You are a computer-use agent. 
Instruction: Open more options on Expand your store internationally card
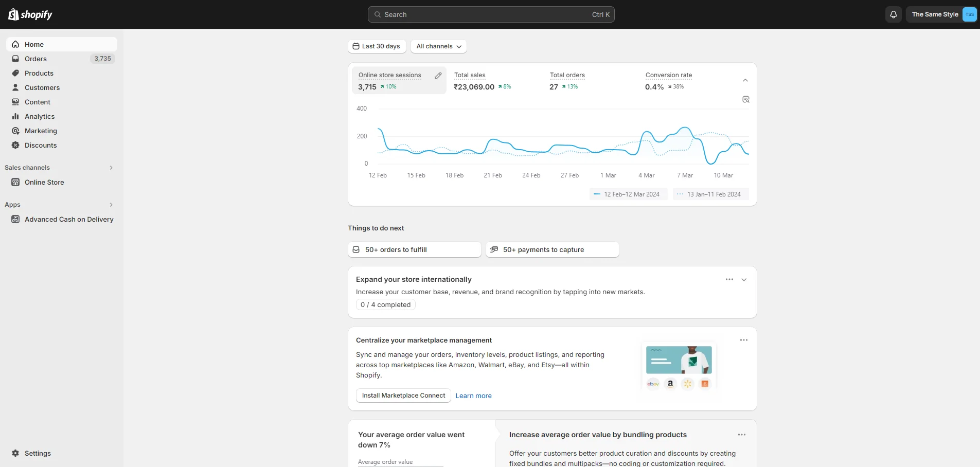(729, 279)
